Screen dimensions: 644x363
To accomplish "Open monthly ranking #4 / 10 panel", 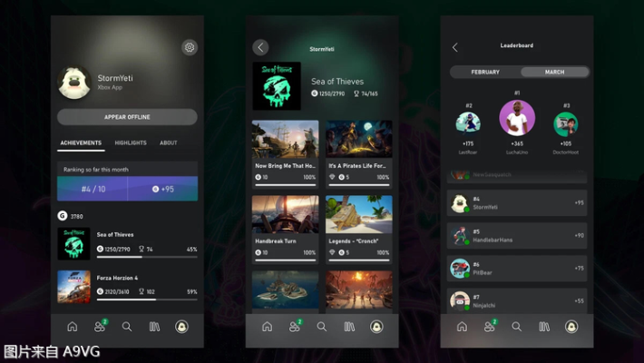I will tap(93, 189).
